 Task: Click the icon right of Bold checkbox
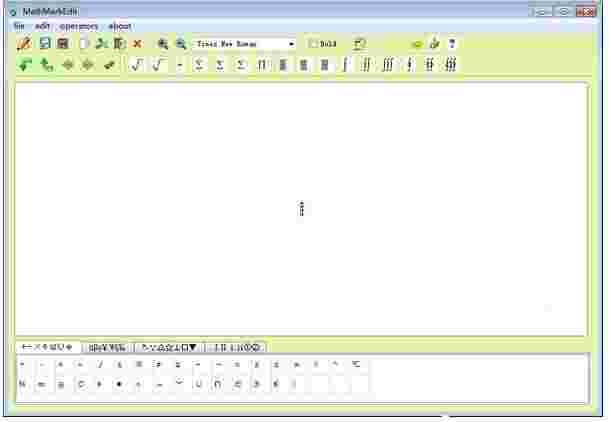click(x=360, y=44)
